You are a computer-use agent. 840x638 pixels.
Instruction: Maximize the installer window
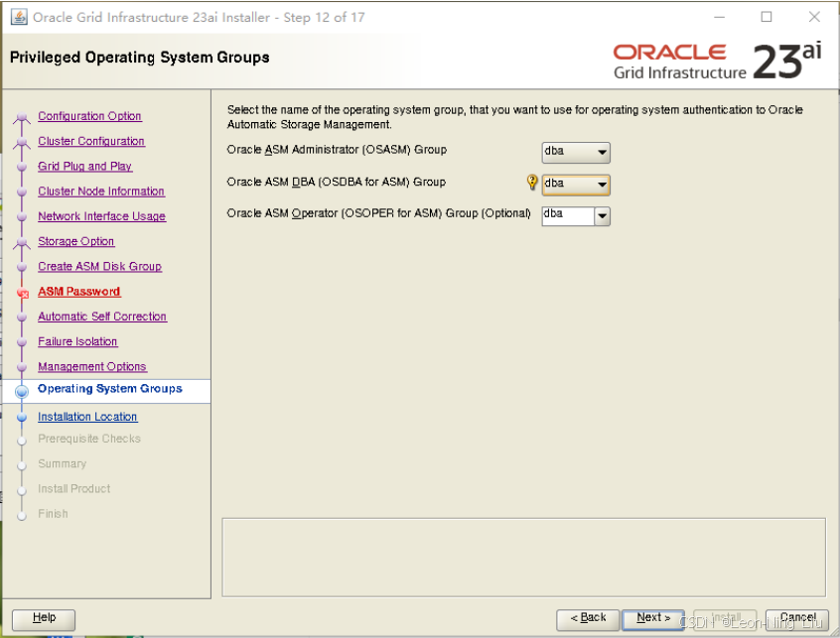[767, 17]
